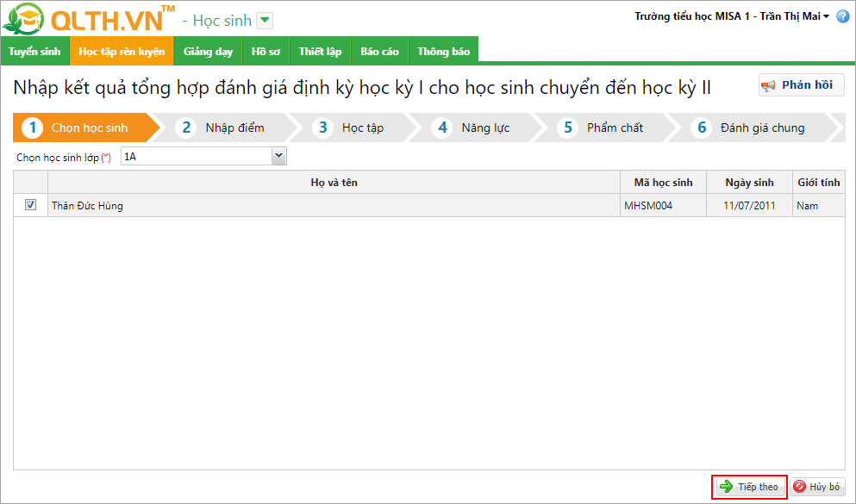Expand the Học sinh module dropdown arrow
Image resolution: width=856 pixels, height=504 pixels.
coord(266,21)
